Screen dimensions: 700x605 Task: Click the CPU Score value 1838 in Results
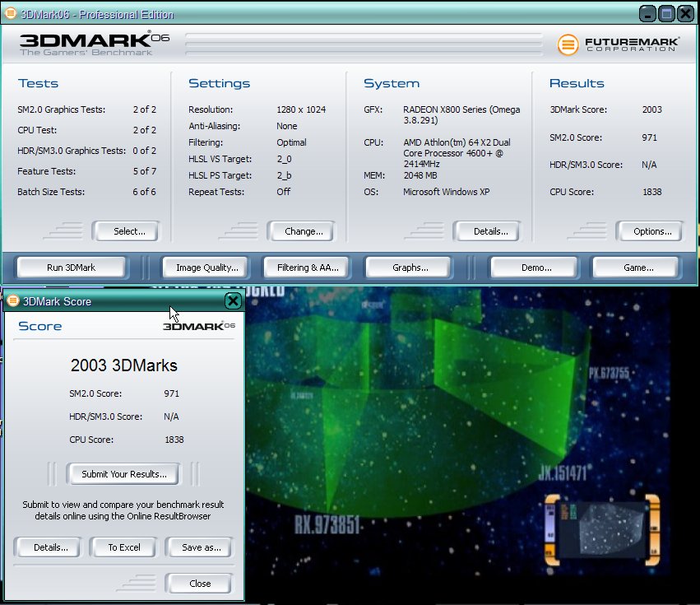pos(651,192)
